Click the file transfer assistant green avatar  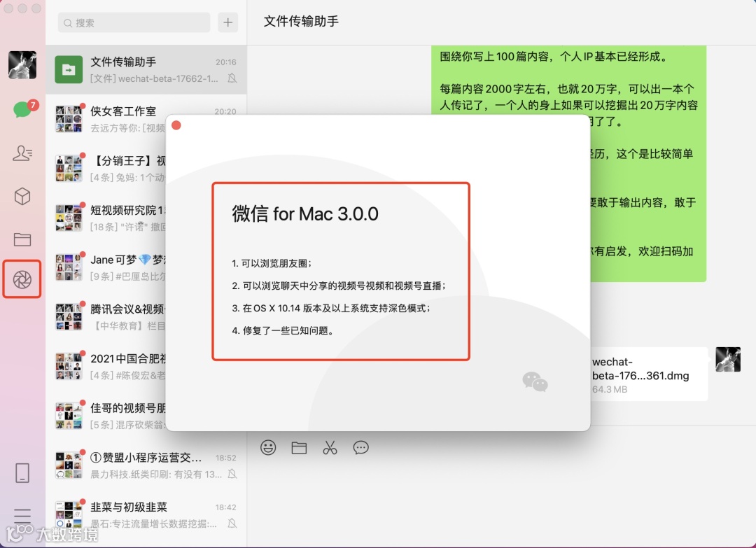point(69,69)
